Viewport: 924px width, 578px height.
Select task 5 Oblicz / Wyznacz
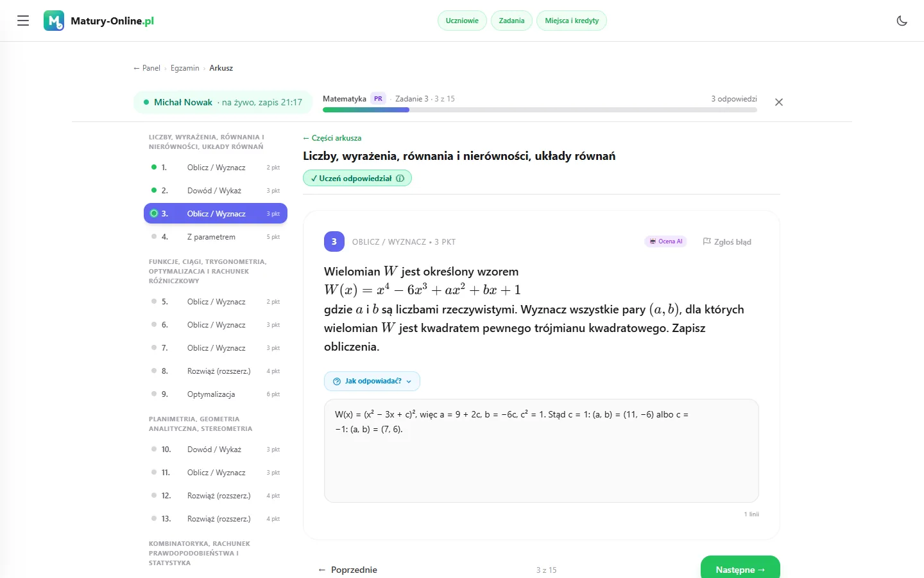tap(216, 302)
